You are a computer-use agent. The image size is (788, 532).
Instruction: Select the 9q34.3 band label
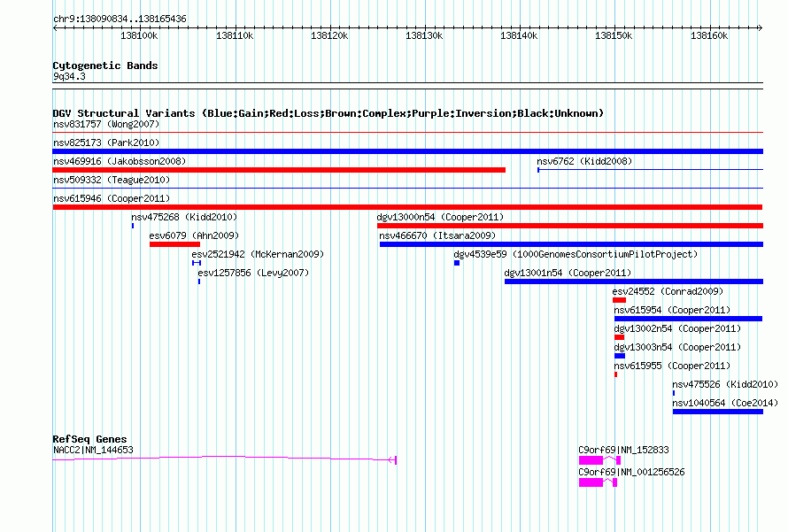(69, 76)
